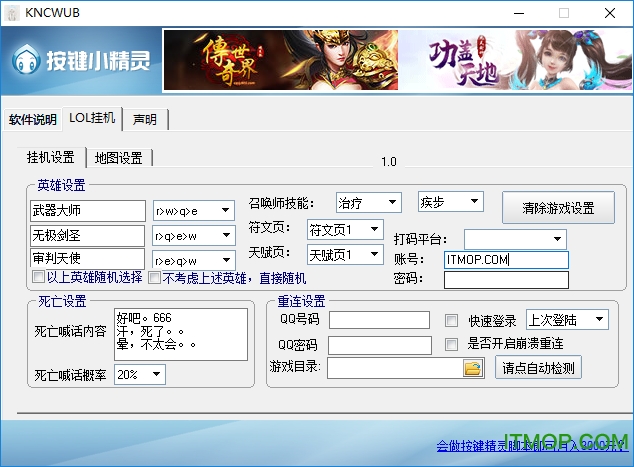
Task: Check the 快速登录 checkbox
Action: (x=452, y=321)
